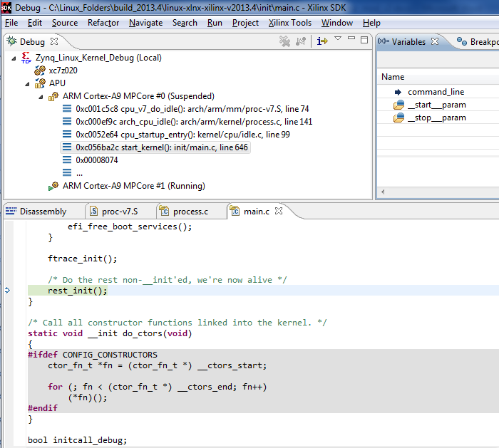Viewport: 499px width, 448px height.
Task: Click the instruction pointer arrow in gutter
Action: 7,290
